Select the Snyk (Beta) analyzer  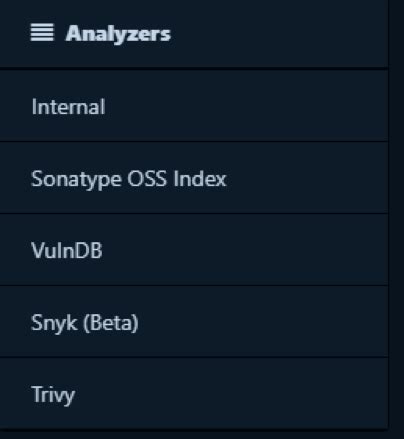tap(194, 322)
